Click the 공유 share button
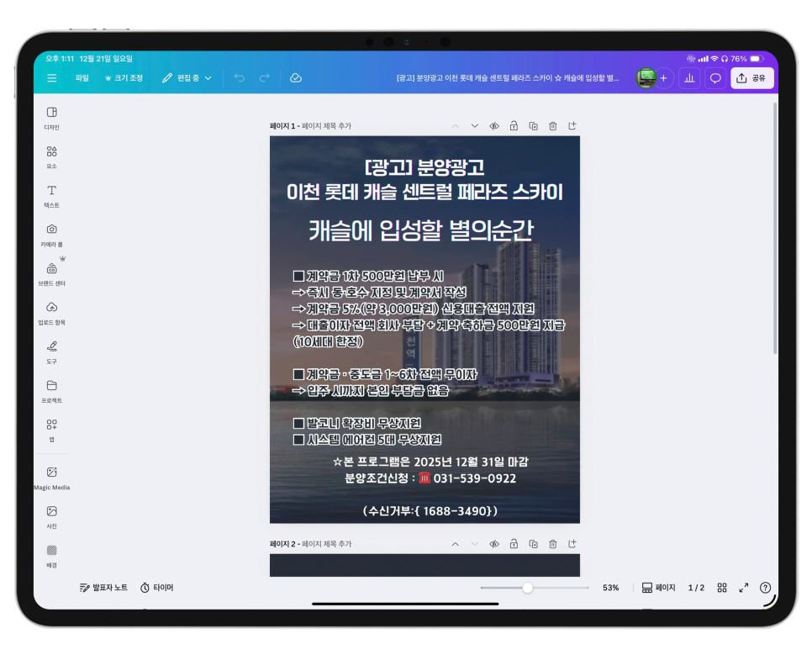 click(751, 77)
